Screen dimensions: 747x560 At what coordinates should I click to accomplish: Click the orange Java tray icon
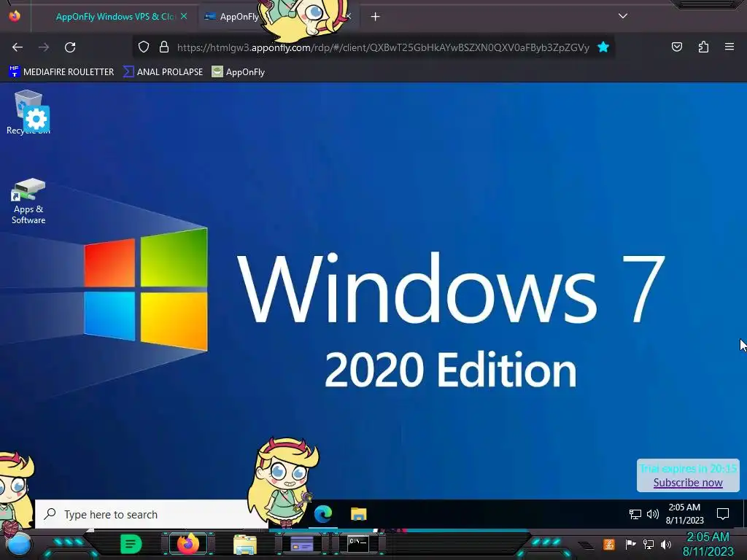pyautogui.click(x=609, y=544)
